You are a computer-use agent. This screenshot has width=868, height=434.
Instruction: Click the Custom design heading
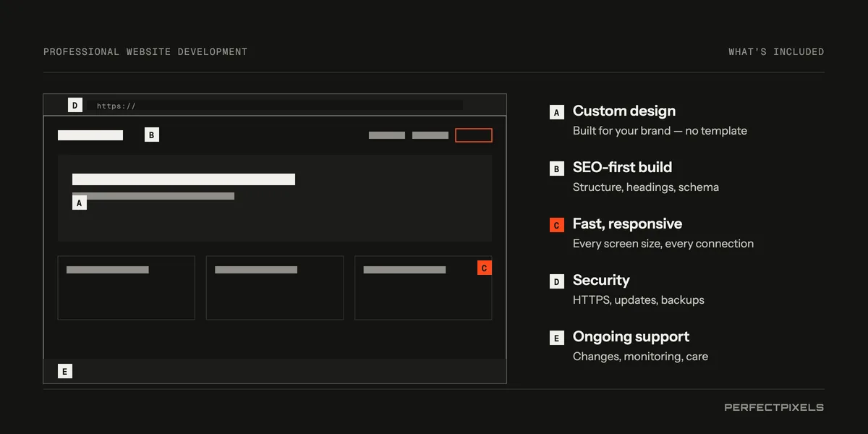[624, 111]
